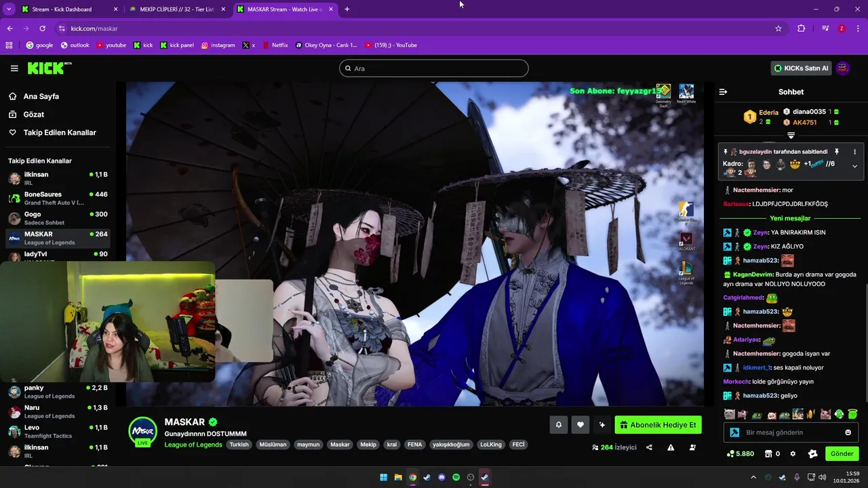Open panky channel in sidebar

[58, 392]
